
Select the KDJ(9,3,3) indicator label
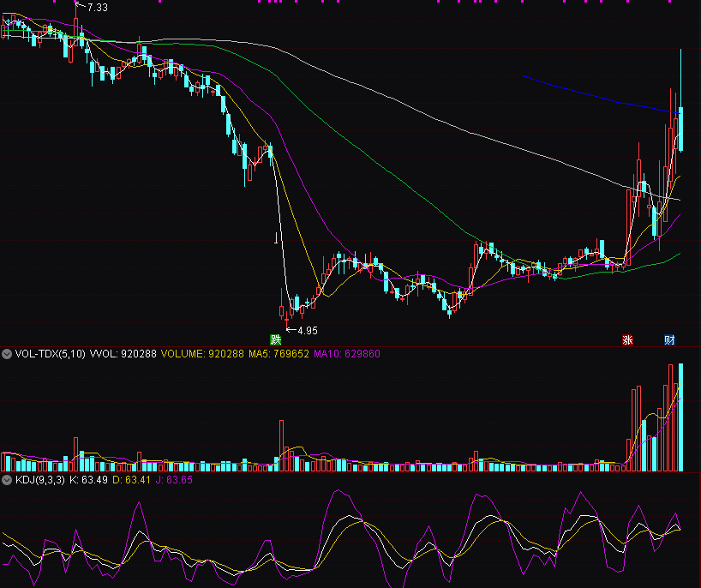click(40, 480)
